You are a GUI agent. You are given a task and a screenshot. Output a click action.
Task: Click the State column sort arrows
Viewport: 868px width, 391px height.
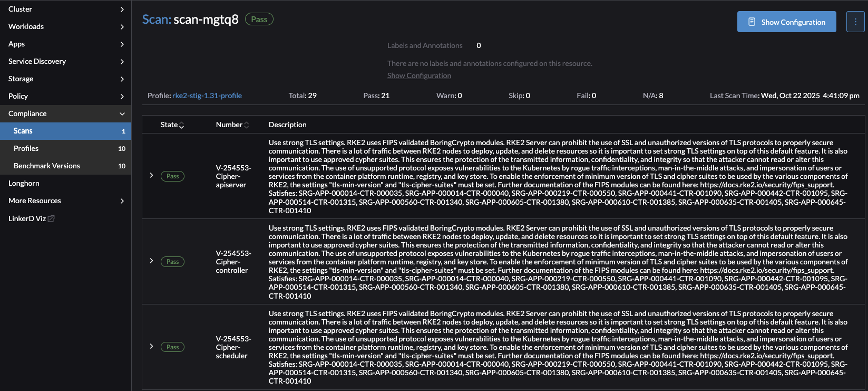181,125
